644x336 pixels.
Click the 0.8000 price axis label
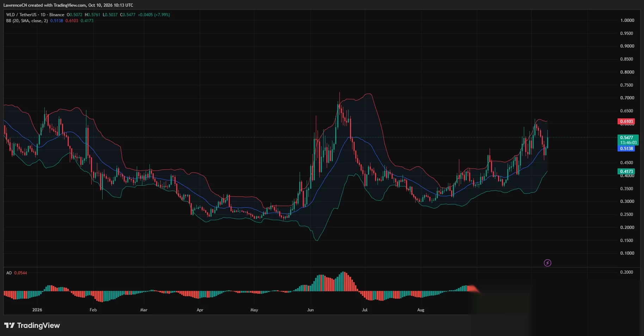click(x=627, y=72)
